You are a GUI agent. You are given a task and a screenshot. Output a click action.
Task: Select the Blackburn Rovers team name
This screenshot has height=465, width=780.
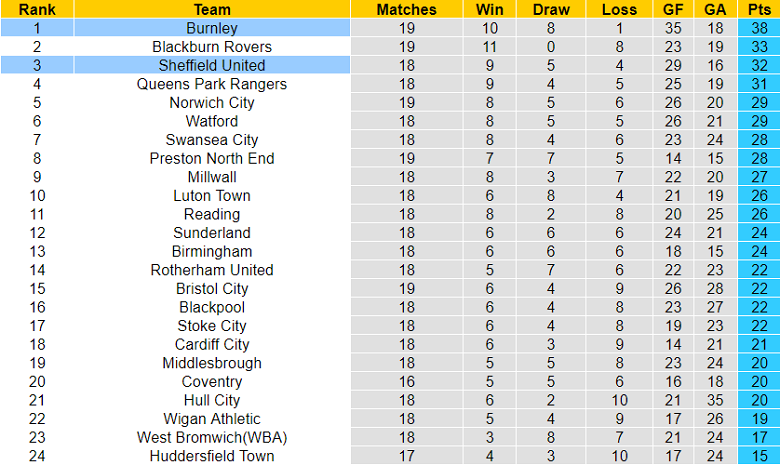point(212,47)
